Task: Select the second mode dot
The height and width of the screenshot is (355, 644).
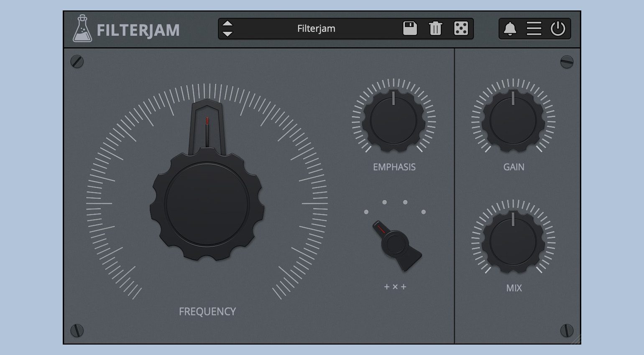Action: click(385, 202)
